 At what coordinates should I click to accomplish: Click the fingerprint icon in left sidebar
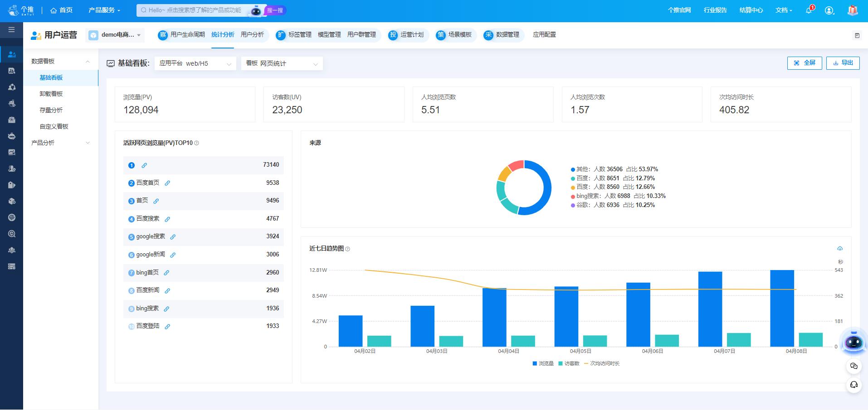[x=12, y=217]
